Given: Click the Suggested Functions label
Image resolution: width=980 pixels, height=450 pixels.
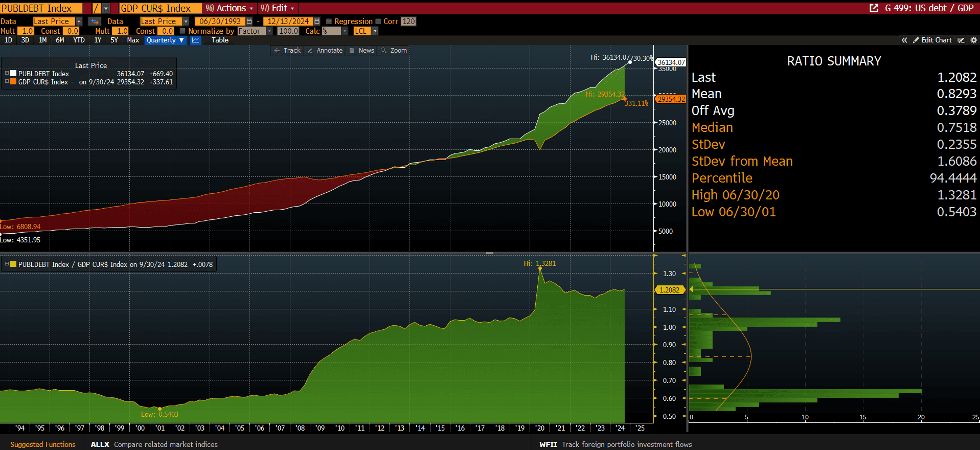Looking at the screenshot, I should (43, 444).
